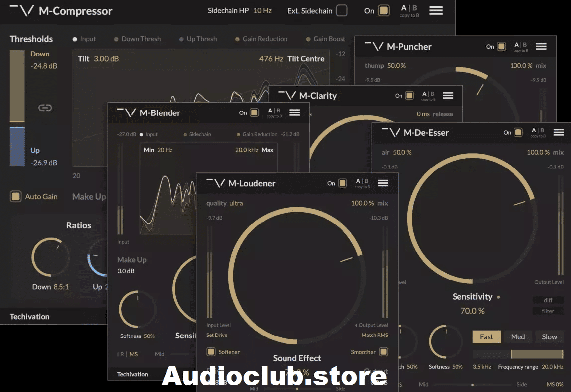571x392 pixels.
Task: Click the Make Up 0.0 dB value in M-Blender
Action: pyautogui.click(x=126, y=271)
